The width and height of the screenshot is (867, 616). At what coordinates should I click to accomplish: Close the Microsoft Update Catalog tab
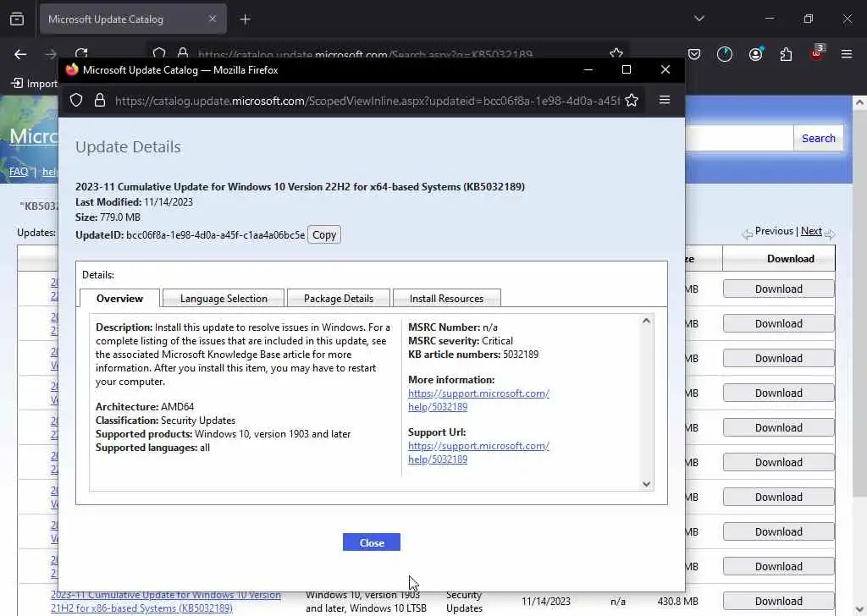(x=213, y=19)
